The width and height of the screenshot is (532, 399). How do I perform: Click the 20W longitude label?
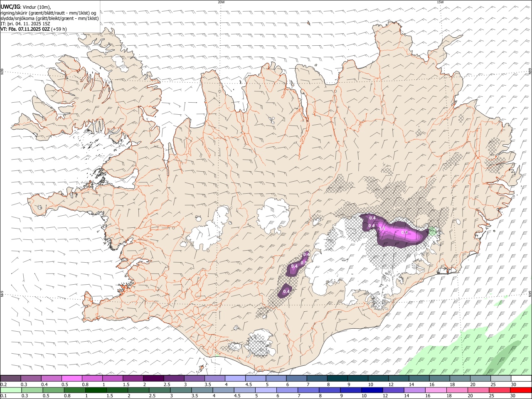(x=221, y=2)
